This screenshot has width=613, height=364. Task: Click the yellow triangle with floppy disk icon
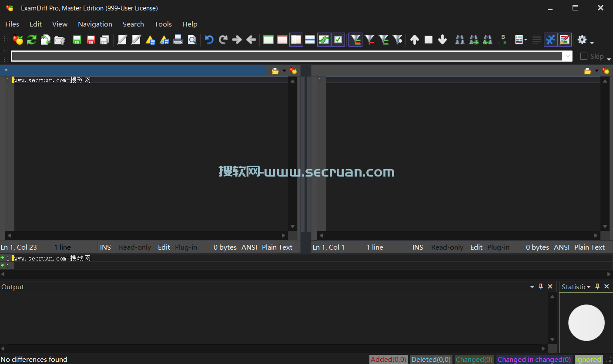(x=150, y=40)
